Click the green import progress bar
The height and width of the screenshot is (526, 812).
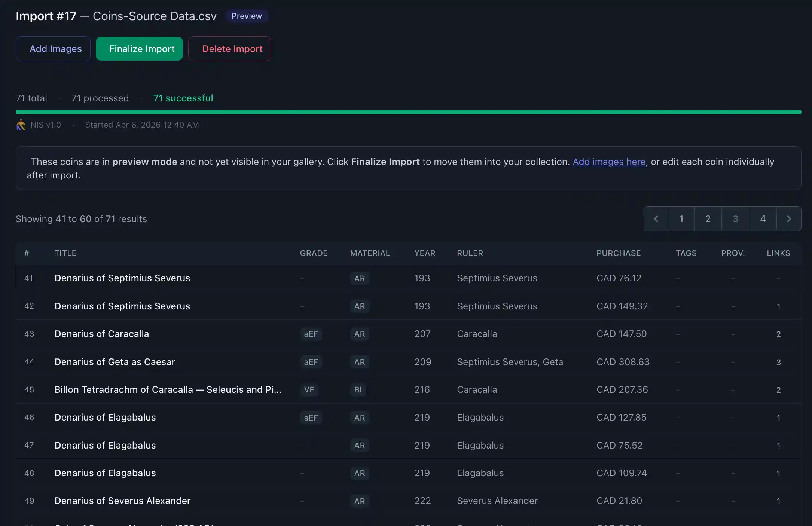coord(408,112)
